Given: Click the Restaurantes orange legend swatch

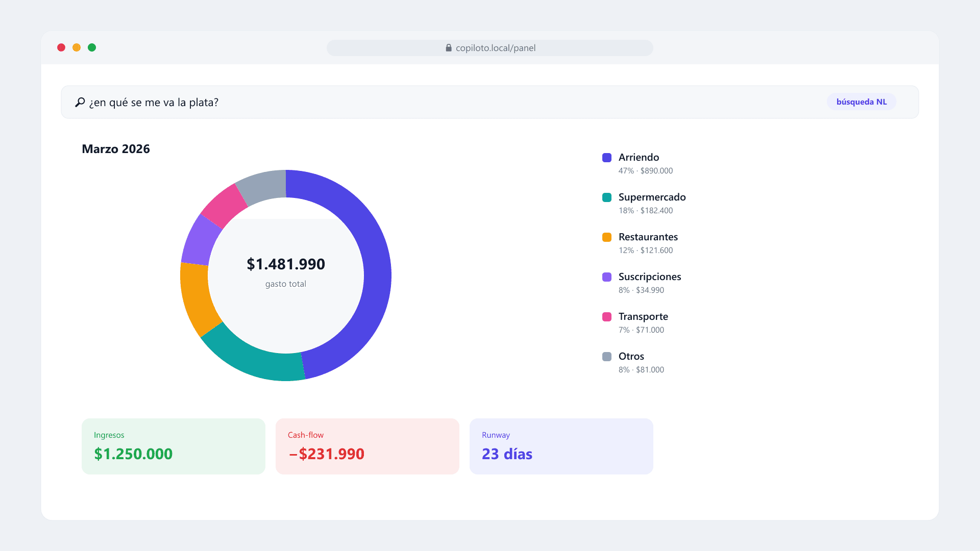Looking at the screenshot, I should [x=607, y=237].
